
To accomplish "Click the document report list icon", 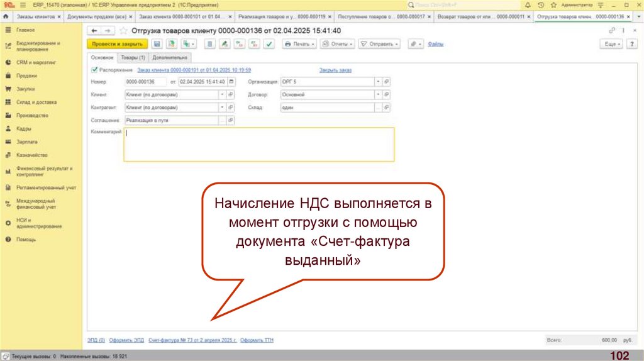I will pyautogui.click(x=210, y=44).
